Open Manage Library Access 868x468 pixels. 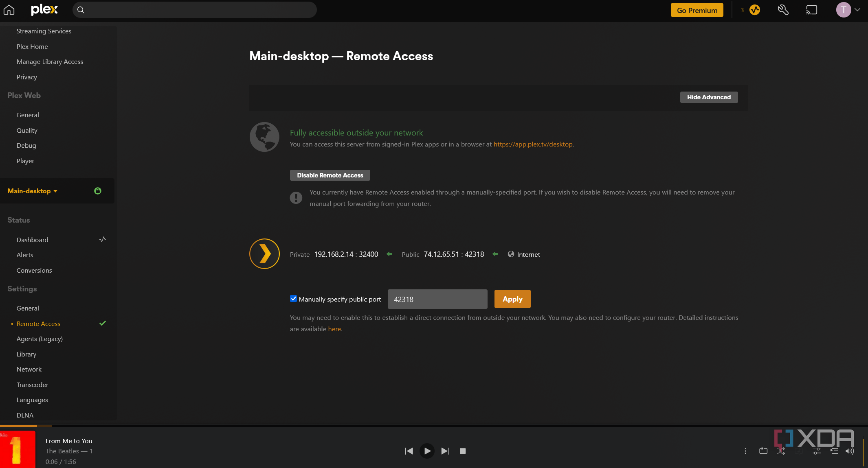[50, 61]
